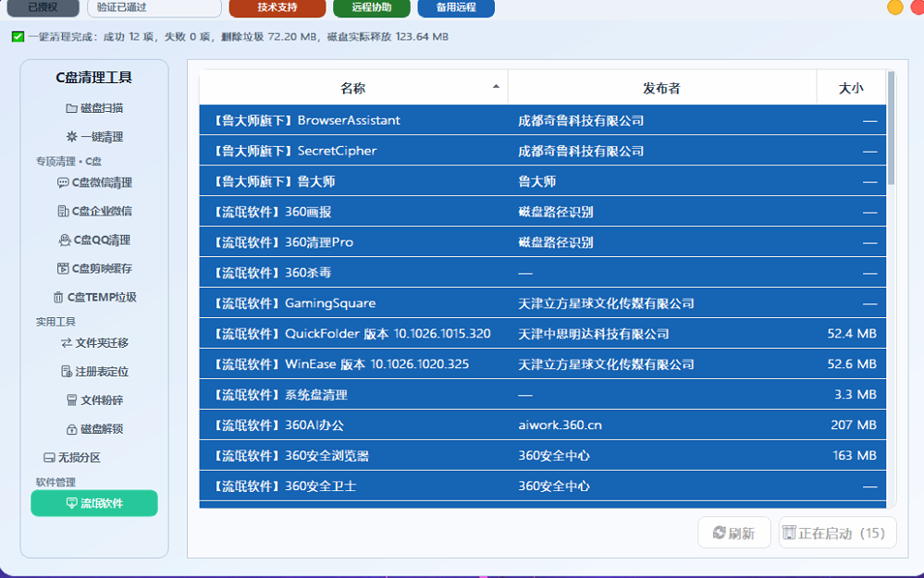Select row 360杀毒

(x=543, y=273)
